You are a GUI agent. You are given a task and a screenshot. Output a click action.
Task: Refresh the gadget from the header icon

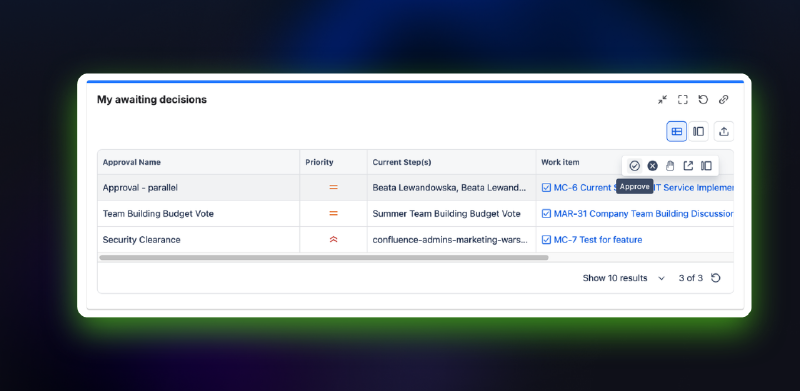(x=703, y=100)
